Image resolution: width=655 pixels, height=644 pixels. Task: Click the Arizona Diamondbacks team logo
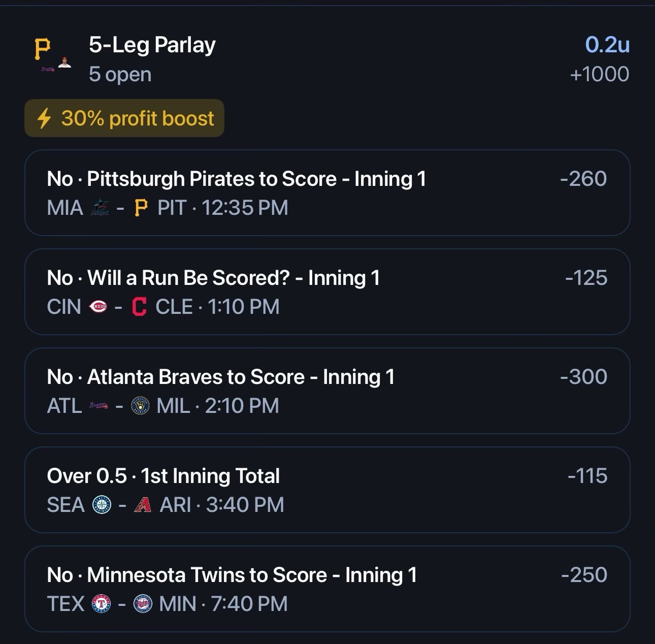pyautogui.click(x=143, y=505)
